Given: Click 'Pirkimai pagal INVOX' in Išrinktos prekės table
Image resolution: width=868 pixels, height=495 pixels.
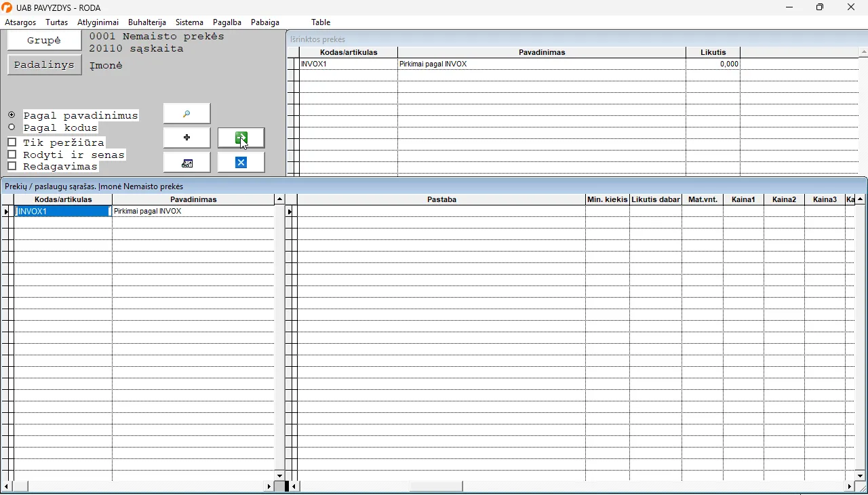Looking at the screenshot, I should tap(433, 64).
